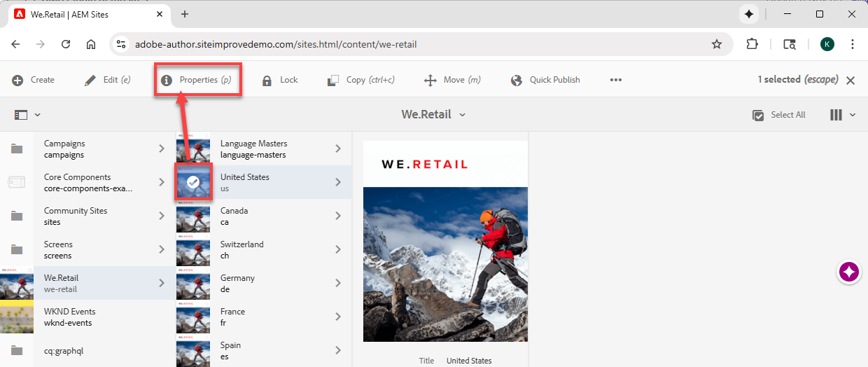This screenshot has width=868, height=367.
Task: Click the France page name
Action: click(232, 311)
